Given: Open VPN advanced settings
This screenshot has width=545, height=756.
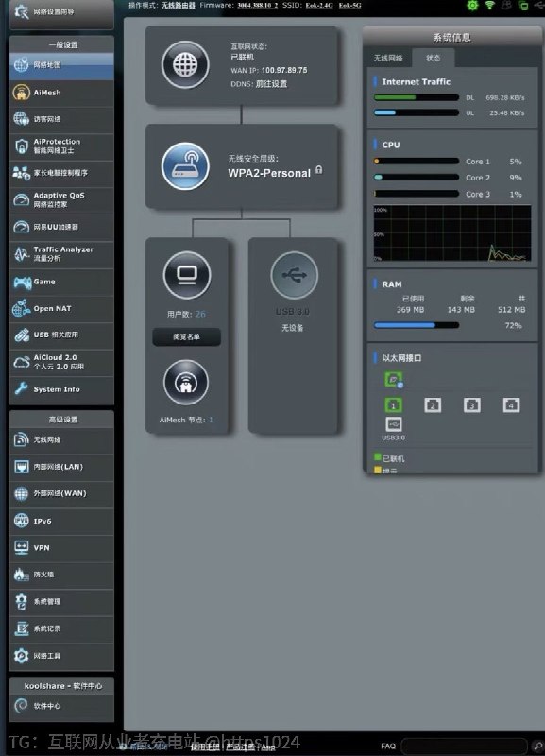Looking at the screenshot, I should tap(61, 548).
